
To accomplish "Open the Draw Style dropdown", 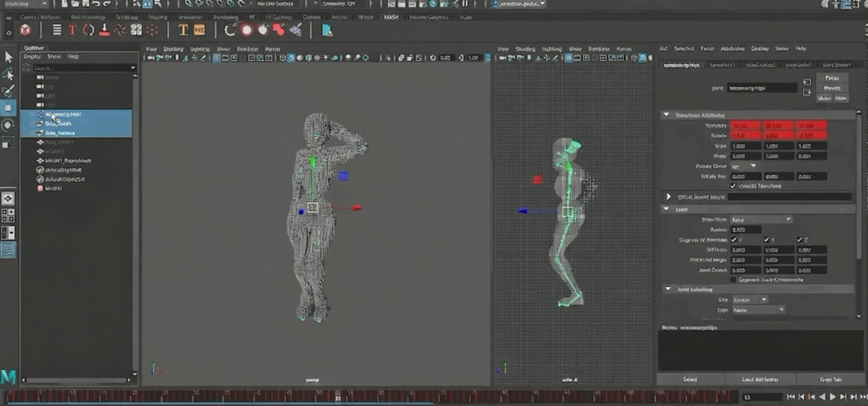I will pyautogui.click(x=762, y=219).
